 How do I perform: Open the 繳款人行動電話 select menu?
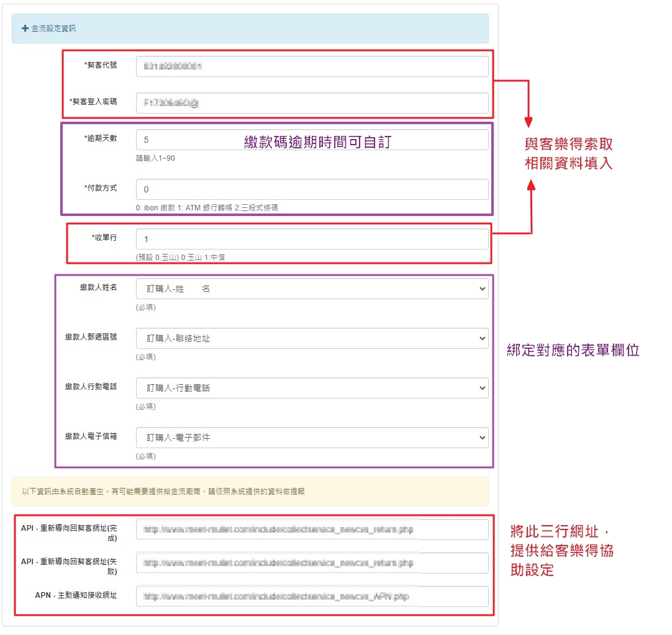tap(312, 388)
